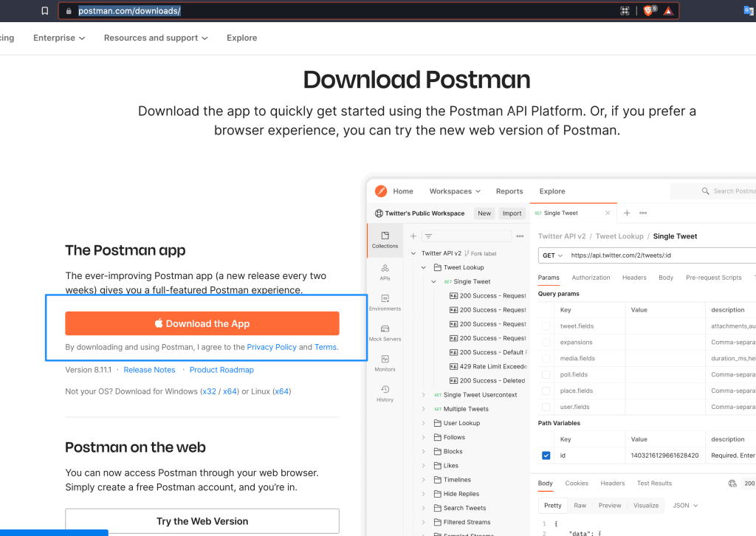Switch to the Headers request tab
Viewport: 756px width, 536px height.
(x=634, y=278)
